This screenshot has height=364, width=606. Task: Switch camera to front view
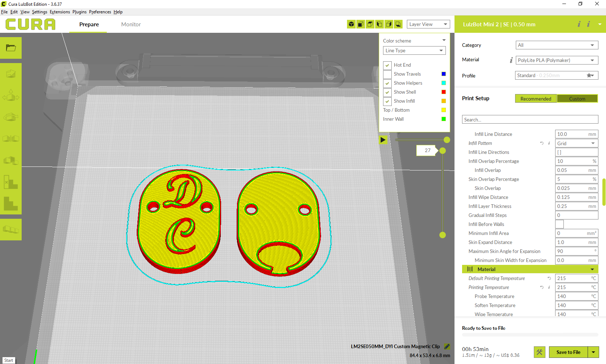361,24
